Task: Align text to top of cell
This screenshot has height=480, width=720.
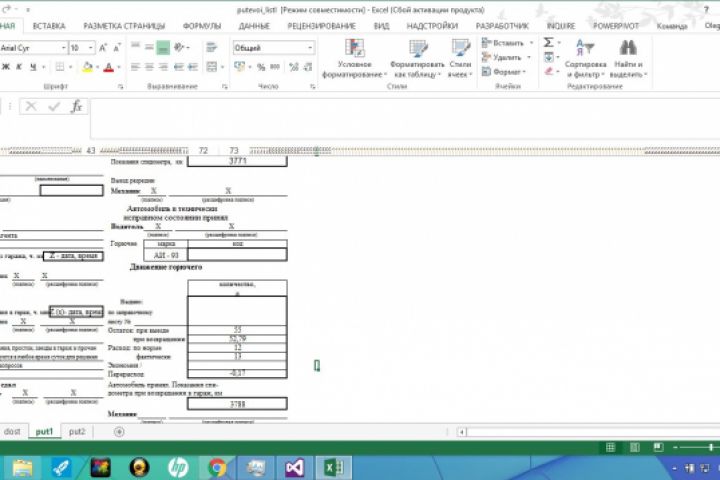Action: pos(135,47)
